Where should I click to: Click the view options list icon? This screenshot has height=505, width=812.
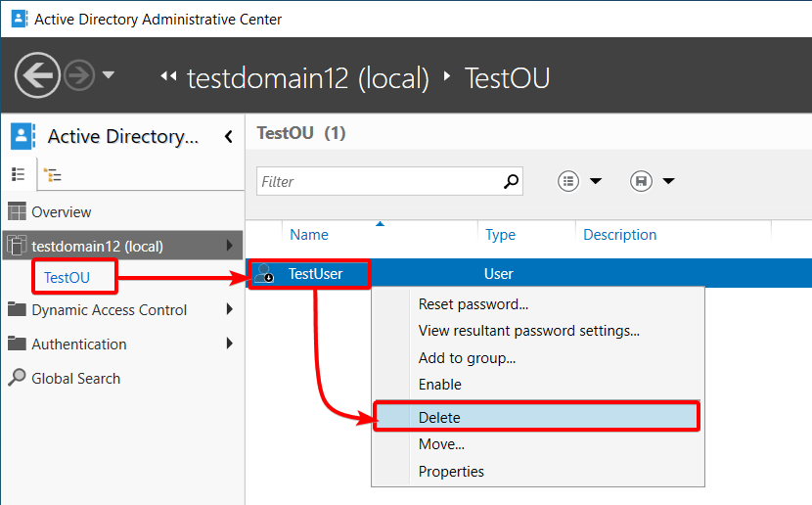(568, 181)
